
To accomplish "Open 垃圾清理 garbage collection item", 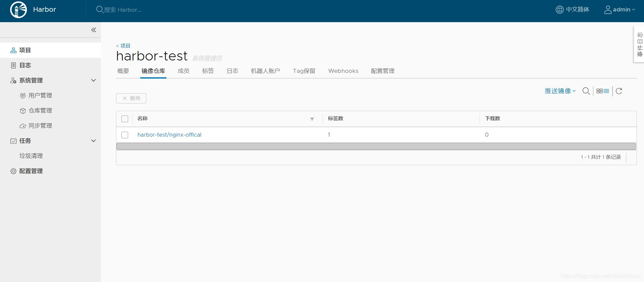I will pos(31,156).
